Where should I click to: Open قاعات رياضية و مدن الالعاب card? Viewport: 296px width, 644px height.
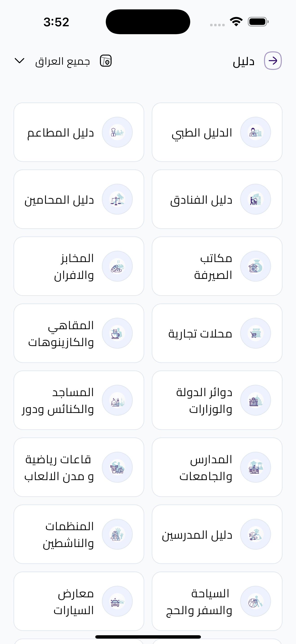tap(79, 467)
